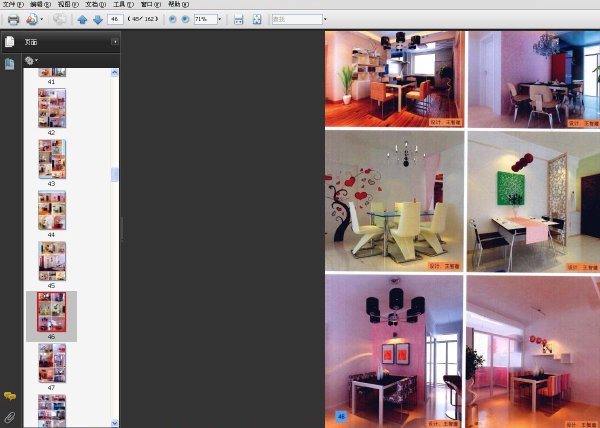Open the 帮助 (Help) menu
600x428 pixels.
click(x=179, y=5)
